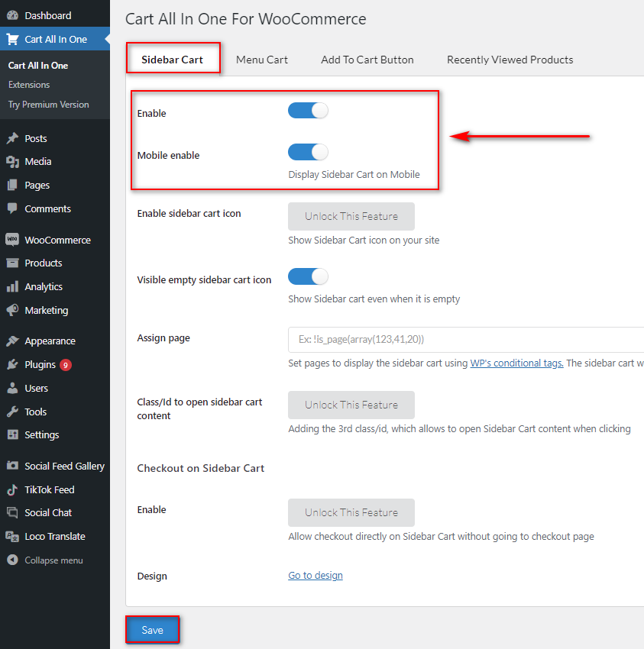Image resolution: width=644 pixels, height=649 pixels.
Task: Click the Dashboard gauge icon
Action: coord(12,15)
